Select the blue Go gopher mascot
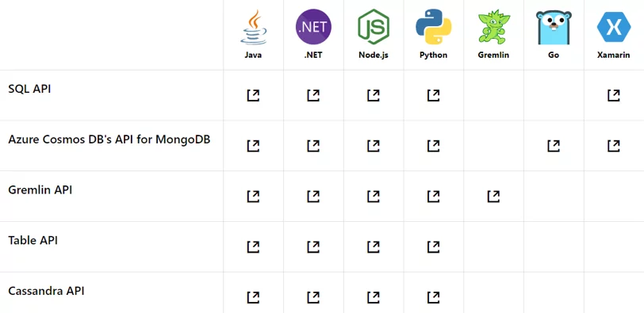 click(554, 28)
